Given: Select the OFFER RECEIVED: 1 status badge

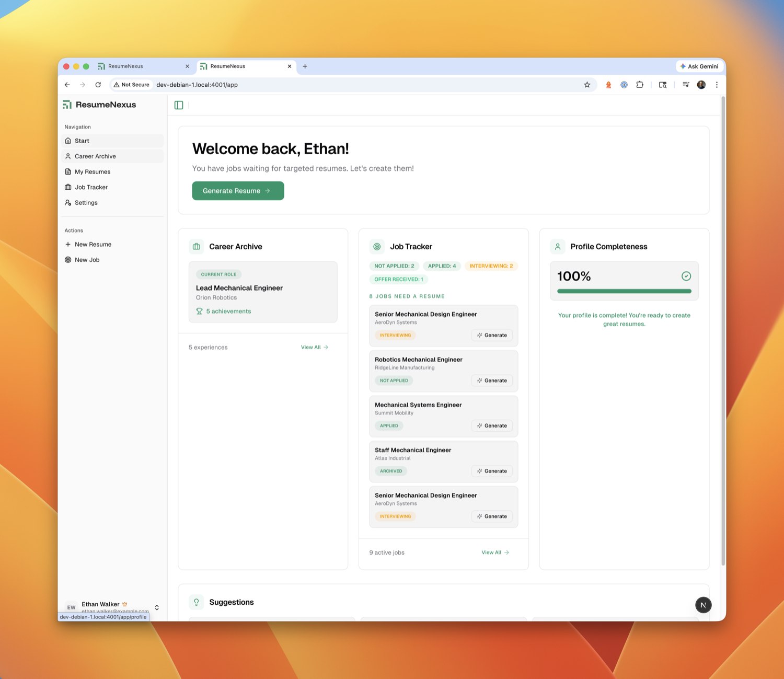Looking at the screenshot, I should coord(398,279).
